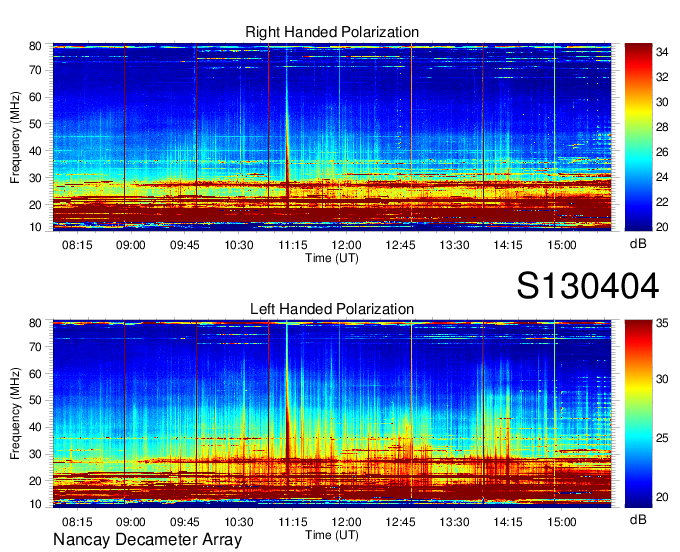Click 12:00 time tick under Left Handed plot
Image resolution: width=680 pixels, height=552 pixels.
(347, 522)
